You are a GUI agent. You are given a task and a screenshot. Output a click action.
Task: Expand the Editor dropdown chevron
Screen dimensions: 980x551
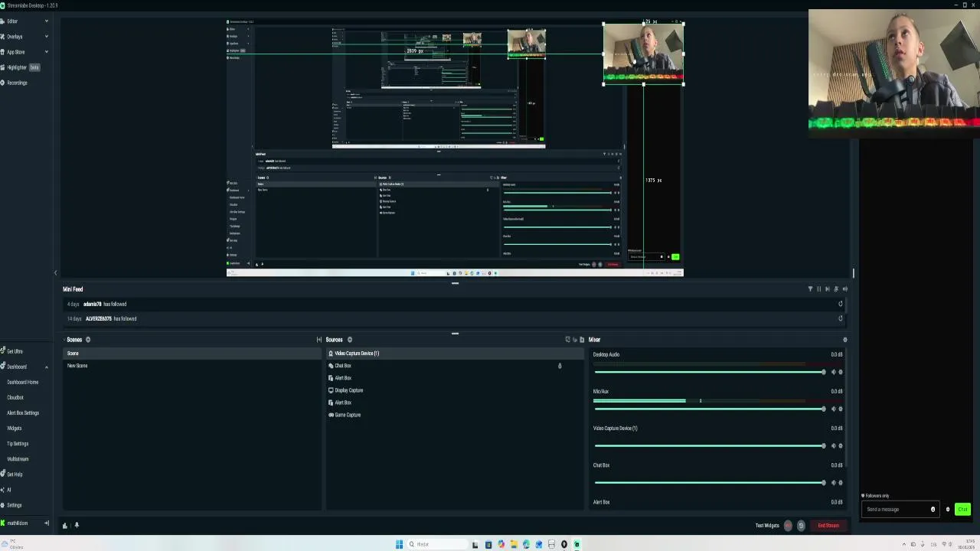tap(46, 21)
